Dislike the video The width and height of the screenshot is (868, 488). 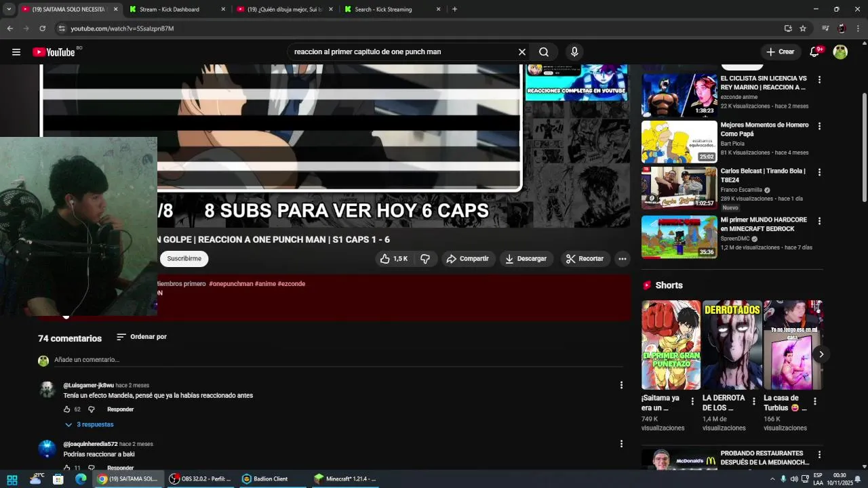tap(425, 259)
